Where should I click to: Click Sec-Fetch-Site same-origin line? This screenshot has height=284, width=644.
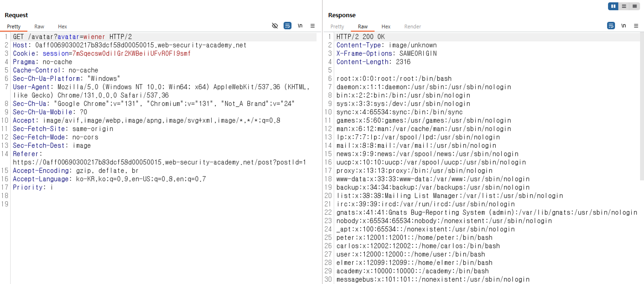coord(63,129)
